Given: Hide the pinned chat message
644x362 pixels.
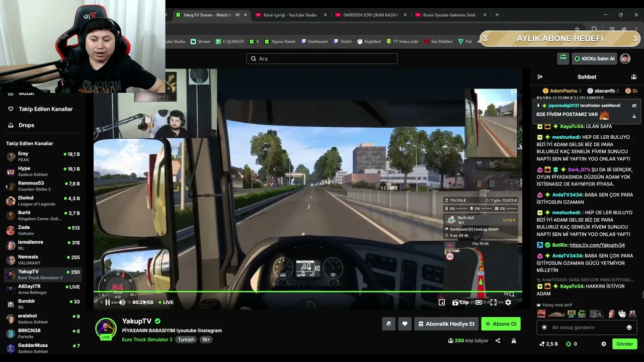Looking at the screenshot, I should coord(634,106).
